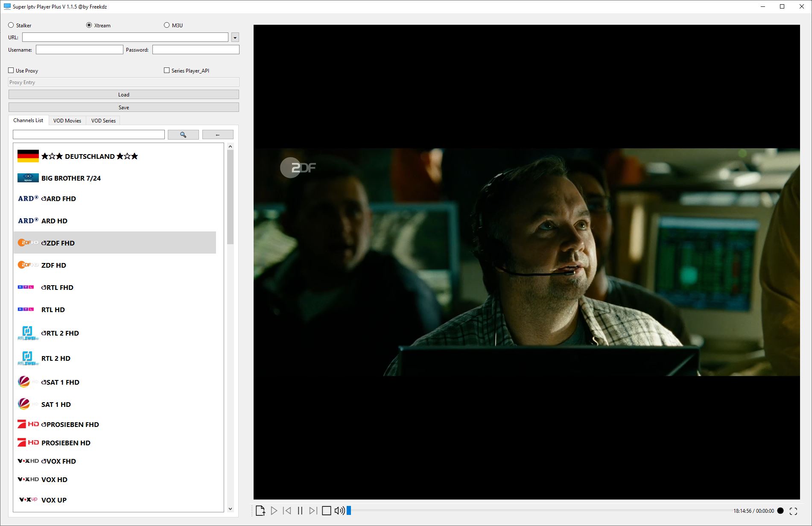Enable the Use Proxy checkbox

(23, 70)
